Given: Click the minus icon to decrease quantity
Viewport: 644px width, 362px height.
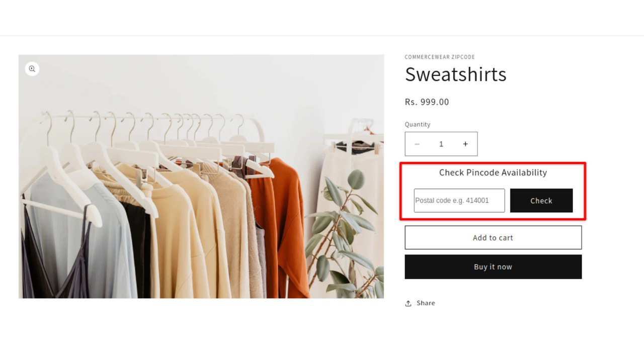Looking at the screenshot, I should click(417, 144).
